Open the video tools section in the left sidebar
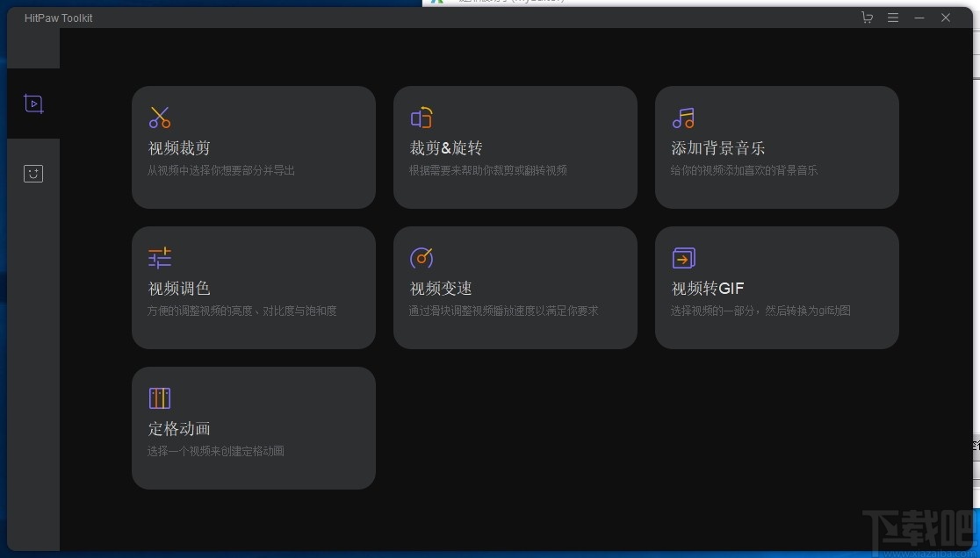Viewport: 980px width, 558px height. coord(32,103)
